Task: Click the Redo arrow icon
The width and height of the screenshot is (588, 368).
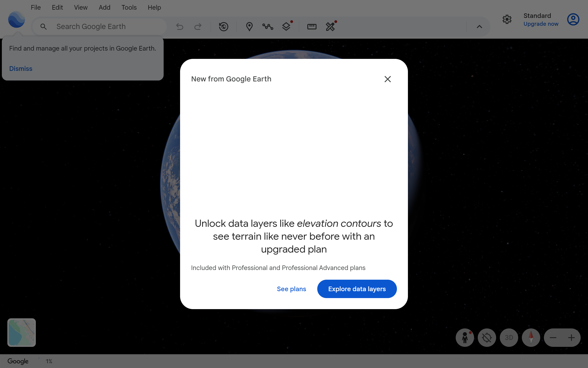Action: (x=198, y=26)
